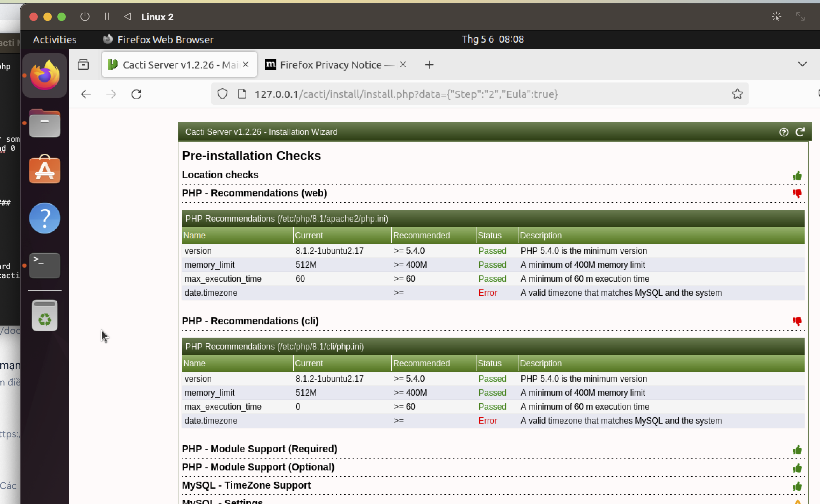Click PHP Recommendations (cli) thumbs-down icon

pyautogui.click(x=797, y=322)
